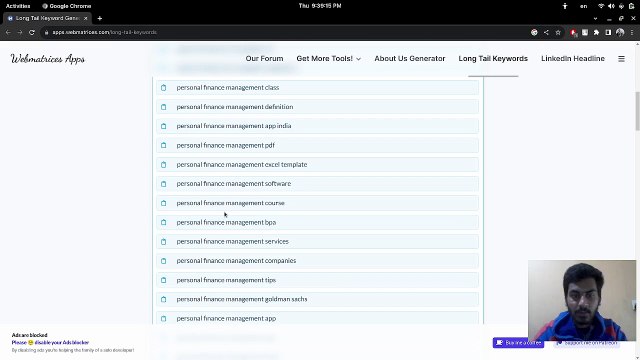Open Chrome profile avatar
Viewport: 640px width, 360px height.
(620, 32)
